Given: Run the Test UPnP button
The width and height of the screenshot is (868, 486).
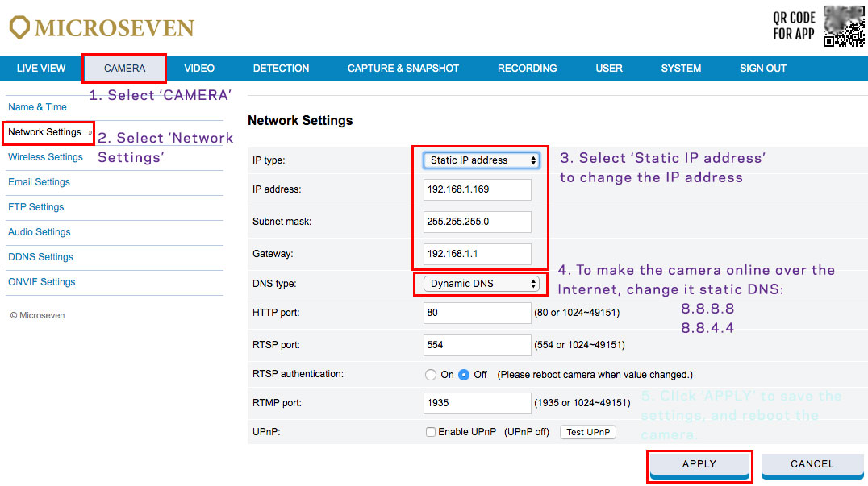Looking at the screenshot, I should pos(587,432).
